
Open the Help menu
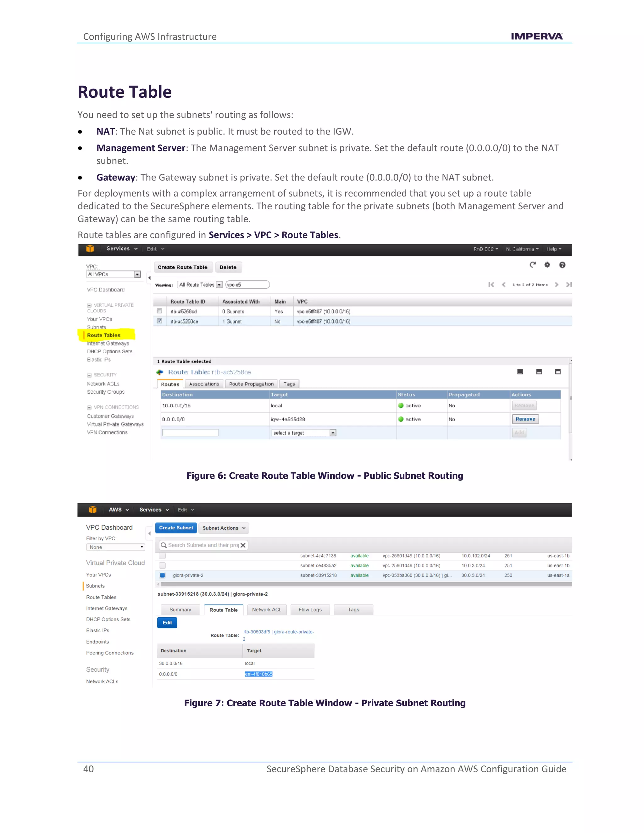(554, 249)
